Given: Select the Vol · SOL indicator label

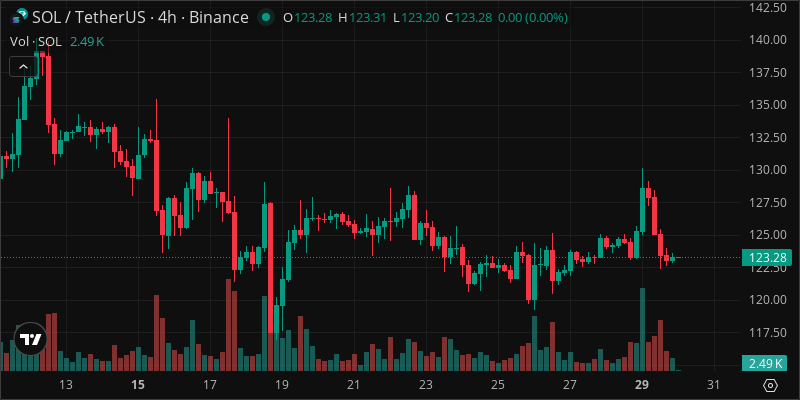Looking at the screenshot, I should pyautogui.click(x=36, y=42).
